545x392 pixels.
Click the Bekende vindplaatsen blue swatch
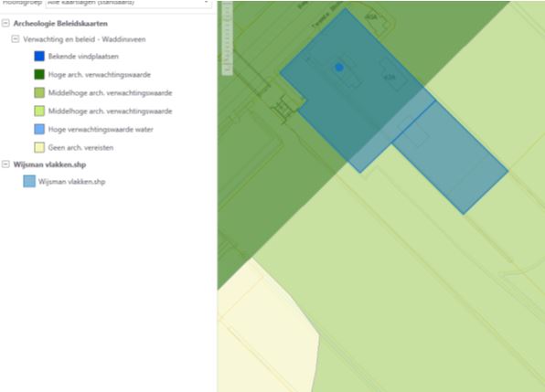click(39, 57)
